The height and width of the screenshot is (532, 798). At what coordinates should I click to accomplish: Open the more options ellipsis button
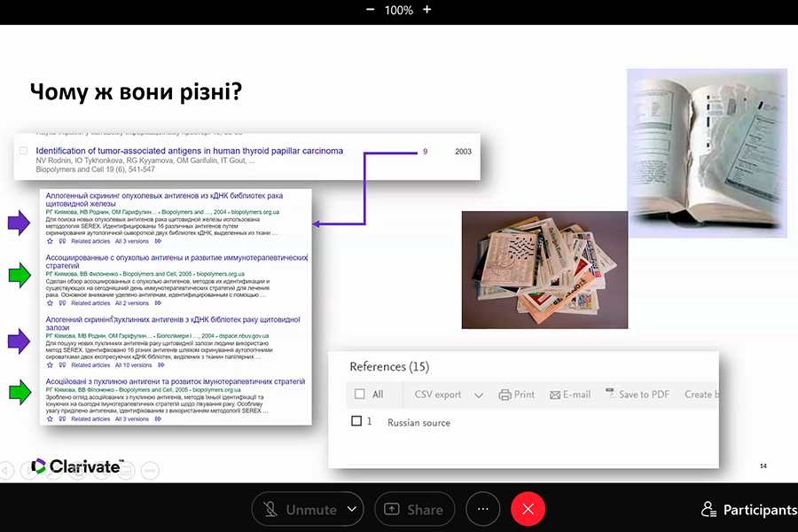click(483, 509)
